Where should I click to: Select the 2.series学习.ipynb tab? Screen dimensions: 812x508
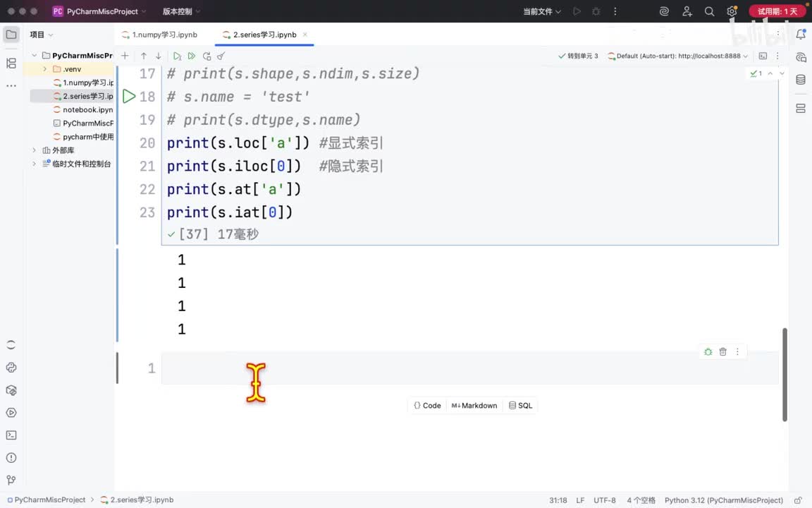coord(264,35)
